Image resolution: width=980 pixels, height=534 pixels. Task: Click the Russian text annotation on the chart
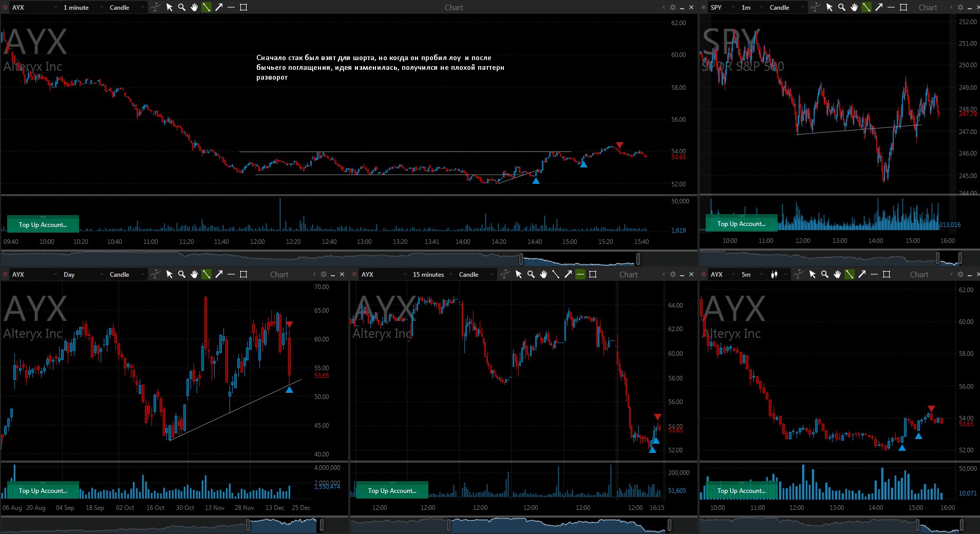pyautogui.click(x=380, y=67)
